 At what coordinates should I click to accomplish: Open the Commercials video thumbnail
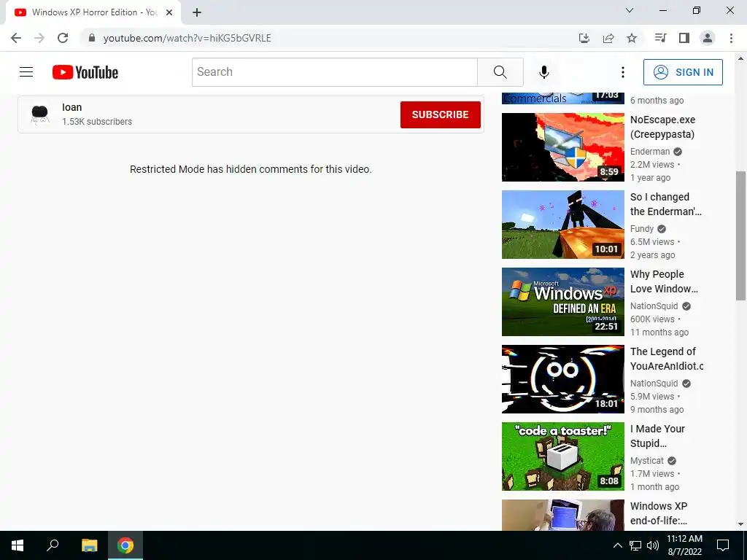click(x=563, y=98)
